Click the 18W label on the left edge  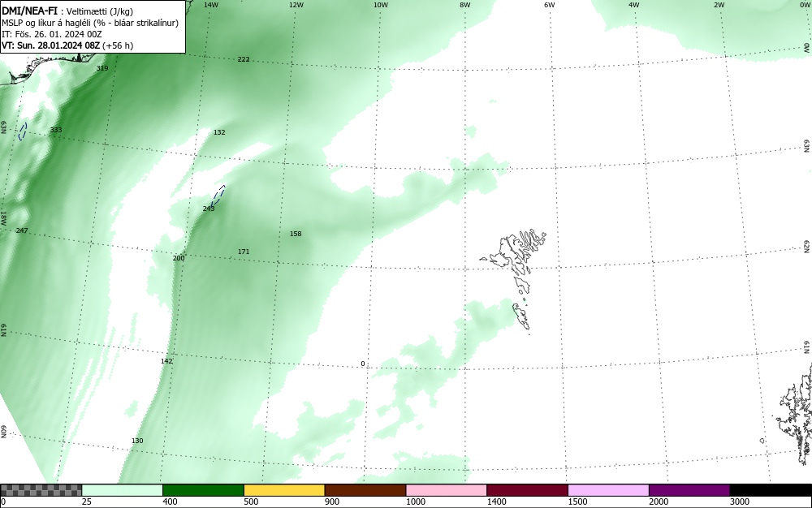tap(3, 217)
